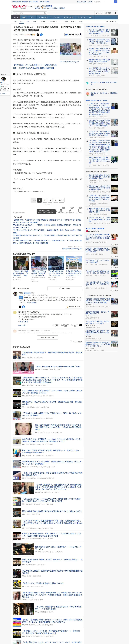Share the second comment on X

coord(81,325)
